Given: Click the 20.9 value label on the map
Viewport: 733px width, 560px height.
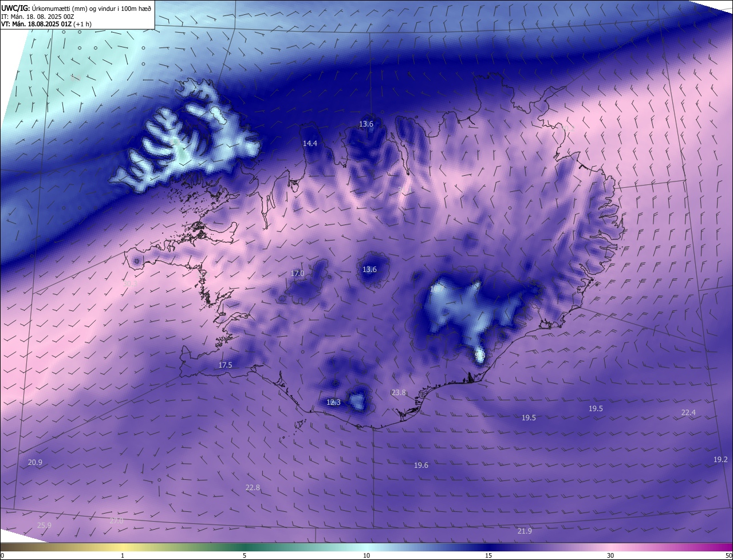Looking at the screenshot, I should (x=35, y=463).
